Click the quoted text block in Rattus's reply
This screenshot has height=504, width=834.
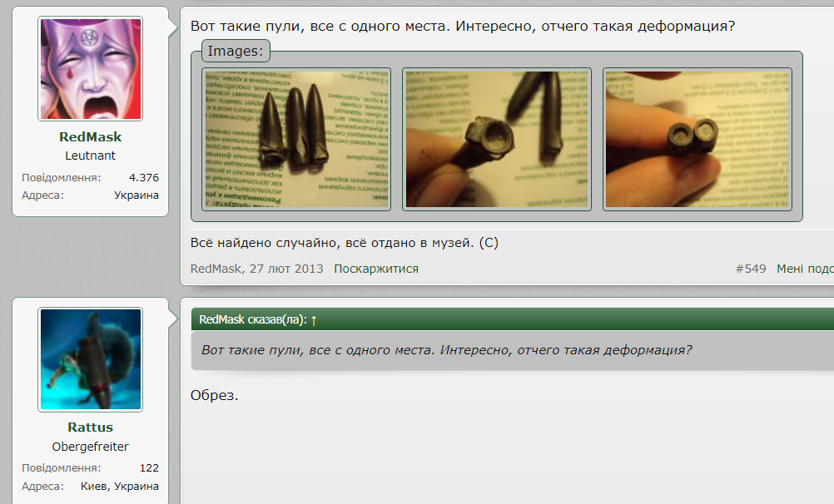coord(447,350)
